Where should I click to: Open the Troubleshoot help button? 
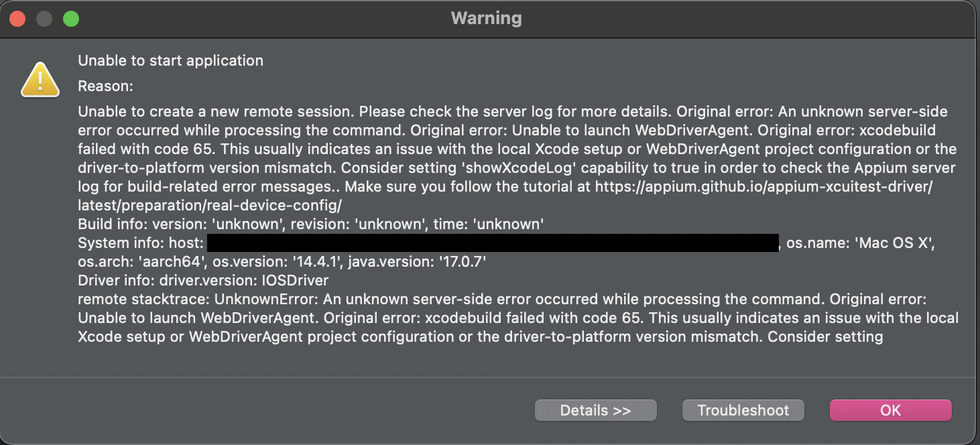[x=743, y=410]
